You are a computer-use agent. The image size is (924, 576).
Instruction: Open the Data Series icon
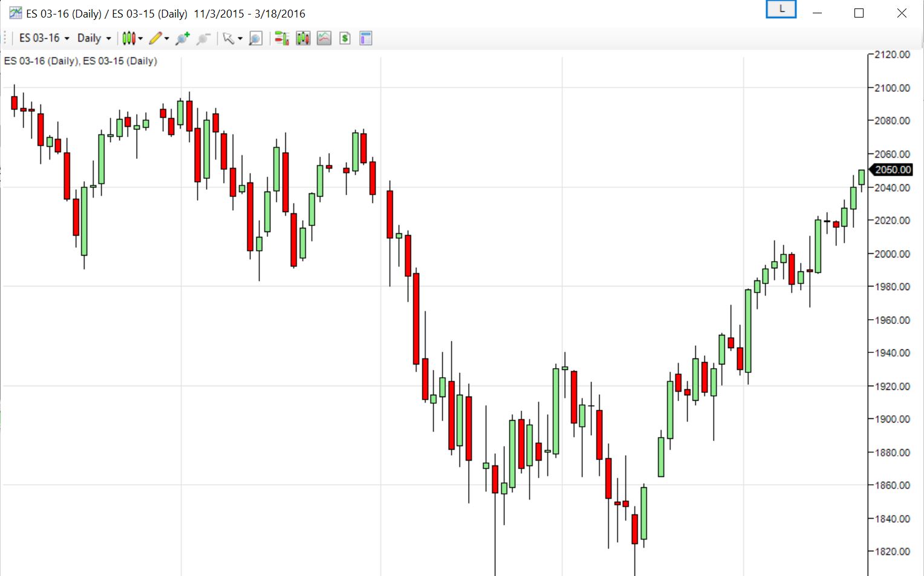[x=303, y=39]
